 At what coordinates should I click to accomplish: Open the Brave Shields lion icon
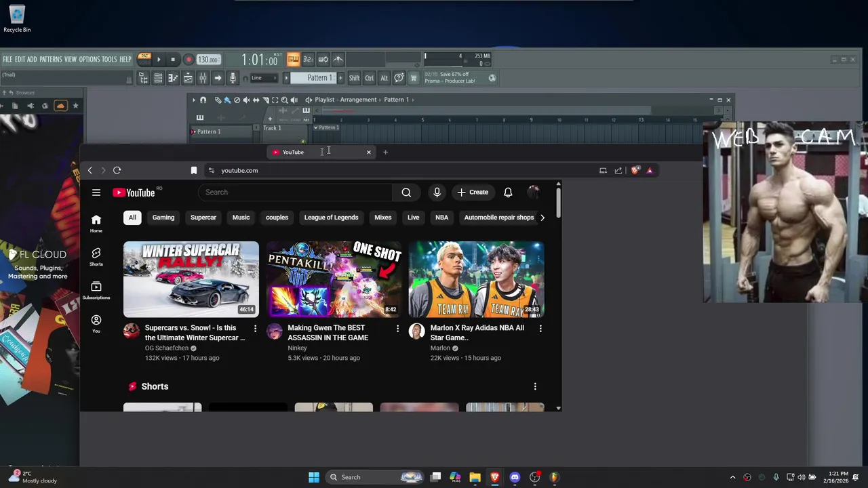tap(635, 171)
